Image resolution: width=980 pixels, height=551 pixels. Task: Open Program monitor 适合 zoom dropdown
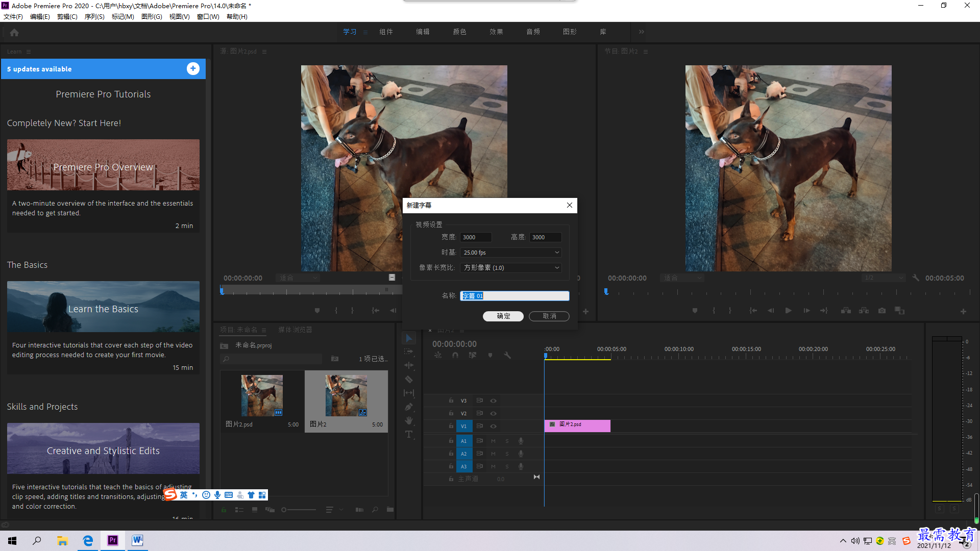coord(682,278)
